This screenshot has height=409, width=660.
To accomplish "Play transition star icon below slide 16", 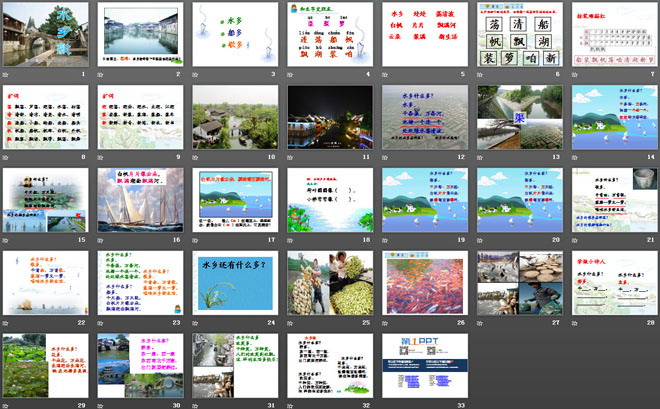I will click(x=100, y=241).
